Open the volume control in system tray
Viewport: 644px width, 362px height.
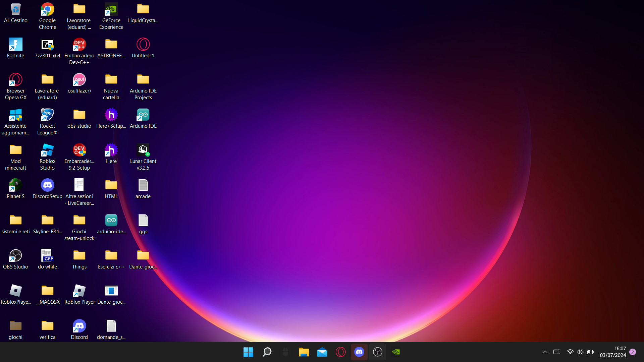tap(580, 352)
